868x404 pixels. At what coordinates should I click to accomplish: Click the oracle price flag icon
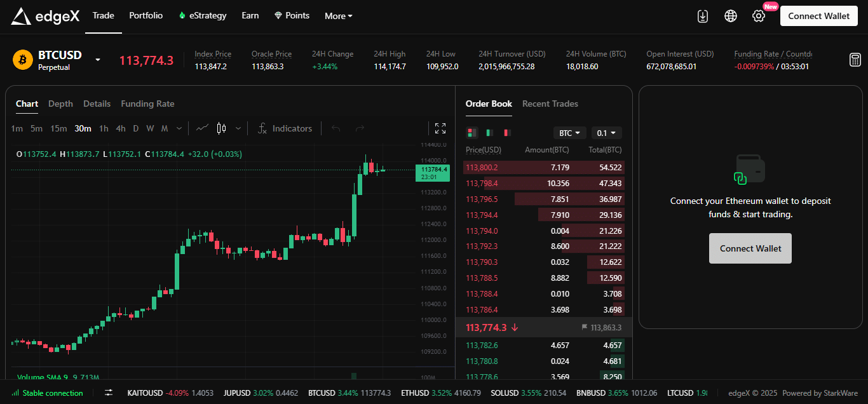(x=585, y=328)
